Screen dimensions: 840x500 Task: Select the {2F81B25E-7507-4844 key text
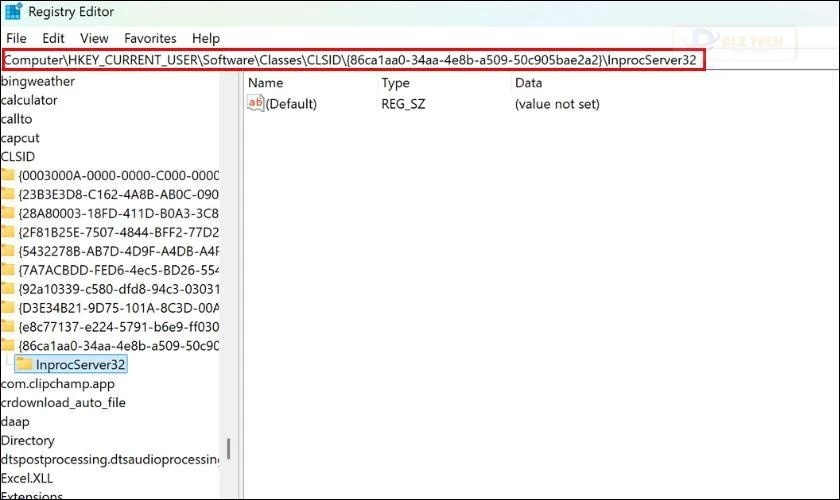click(118, 233)
